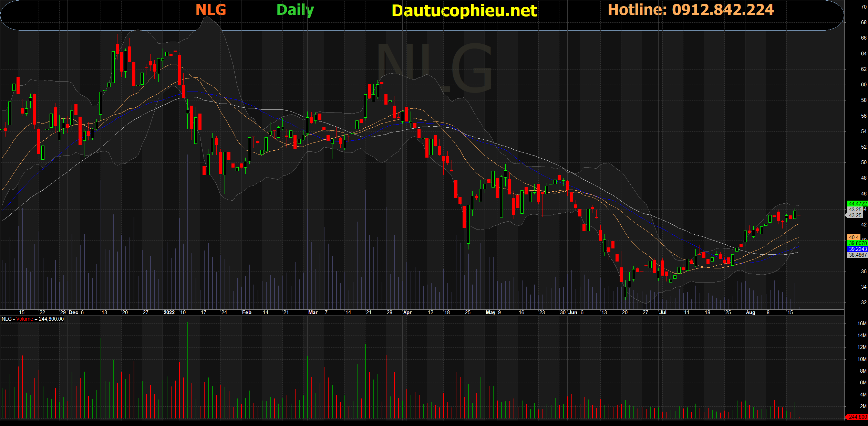Viewport: 868px width, 426px height.
Task: Click the gray 38.4867 price tag
Action: 857,255
